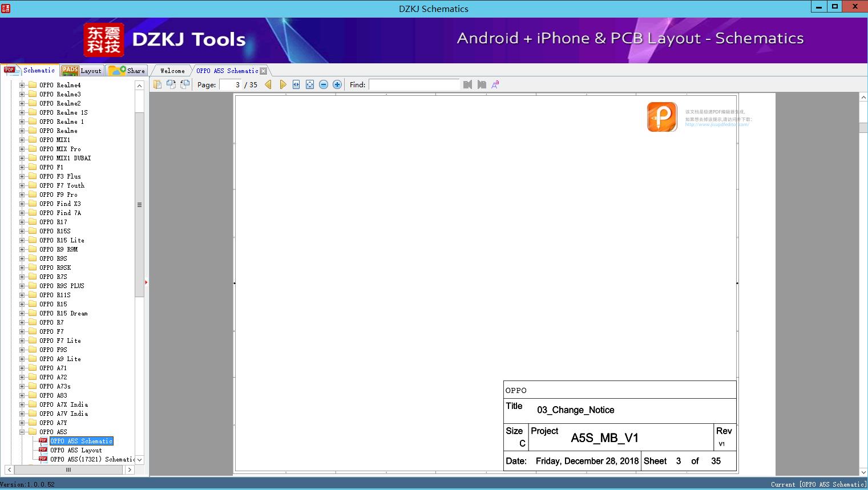Image resolution: width=868 pixels, height=490 pixels.
Task: Click folder icon of OPPO Realme4
Action: pos(33,85)
